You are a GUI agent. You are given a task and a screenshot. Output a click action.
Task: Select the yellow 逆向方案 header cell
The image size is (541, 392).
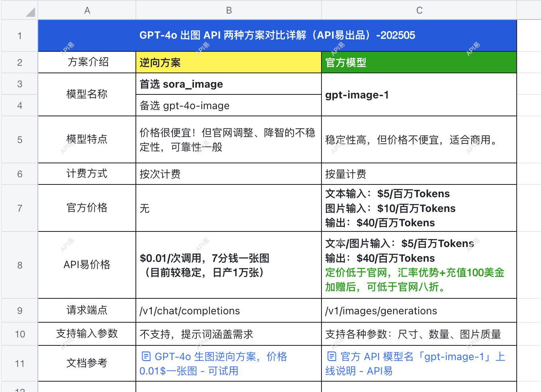click(228, 62)
